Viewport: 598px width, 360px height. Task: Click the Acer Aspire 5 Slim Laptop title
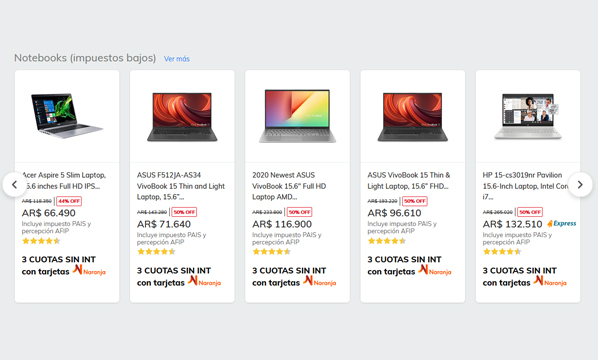coord(64,180)
